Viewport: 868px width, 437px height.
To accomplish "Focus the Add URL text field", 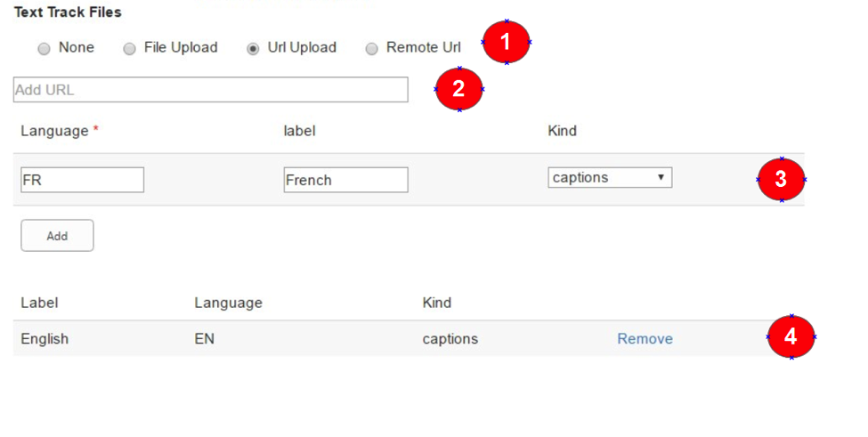I will coord(210,90).
